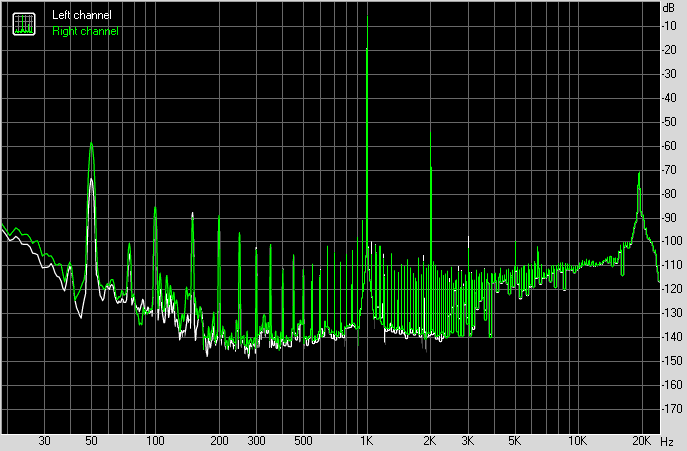Click the dB unit label on the vertical axis
The image size is (687, 451).
(669, 8)
